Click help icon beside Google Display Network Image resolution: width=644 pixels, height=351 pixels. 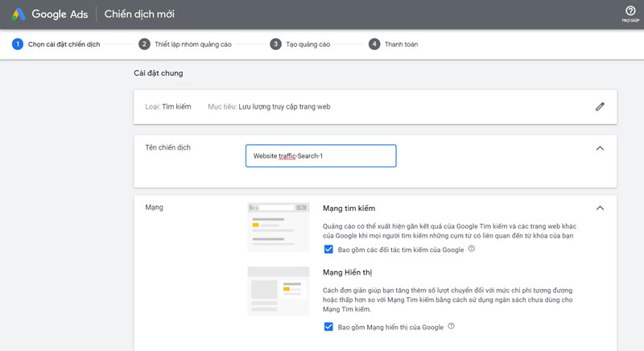point(452,326)
